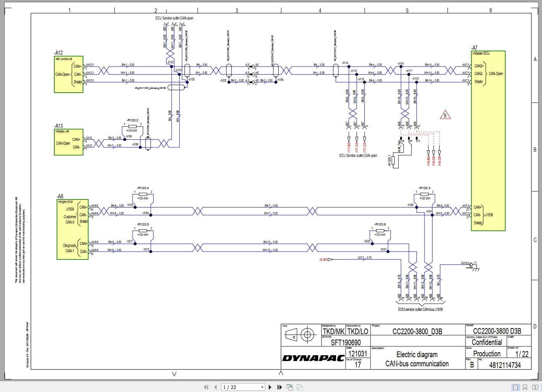The width and height of the screenshot is (542, 392).
Task: Open the page number dropdown arrow
Action: (263, 387)
